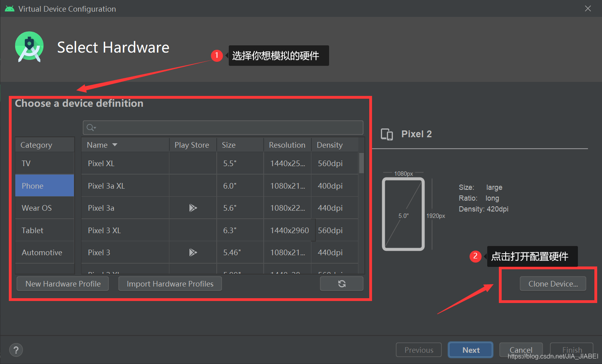The width and height of the screenshot is (602, 364).
Task: Click the 5.5" size cell
Action: [x=240, y=163]
